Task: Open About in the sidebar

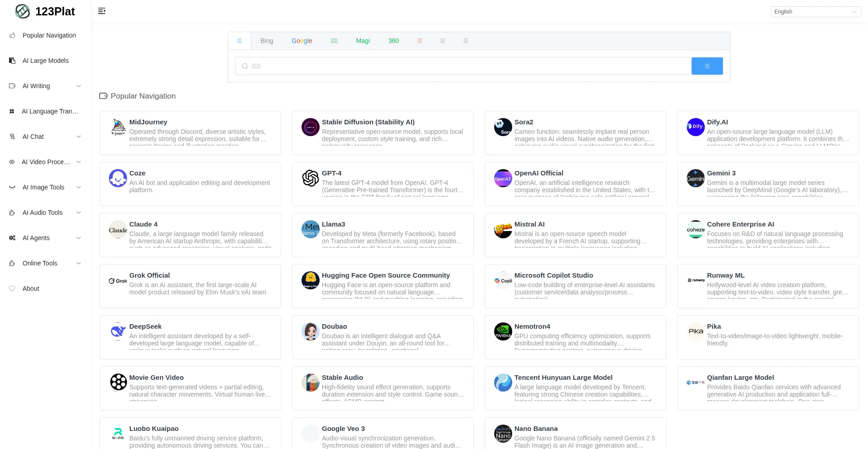Action: pyautogui.click(x=31, y=288)
